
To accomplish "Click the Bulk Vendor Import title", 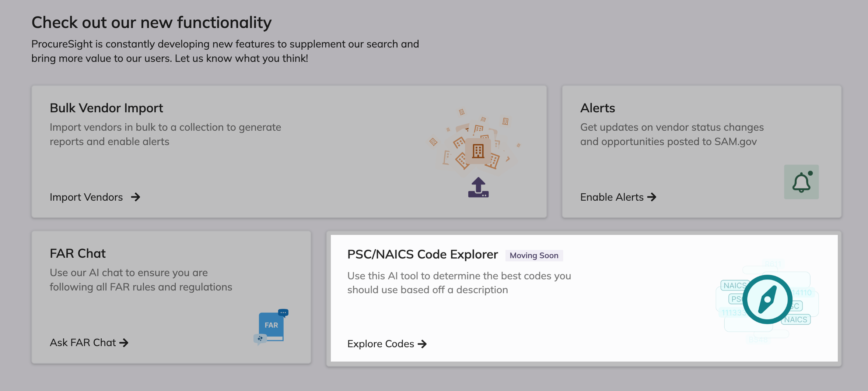I will (106, 108).
